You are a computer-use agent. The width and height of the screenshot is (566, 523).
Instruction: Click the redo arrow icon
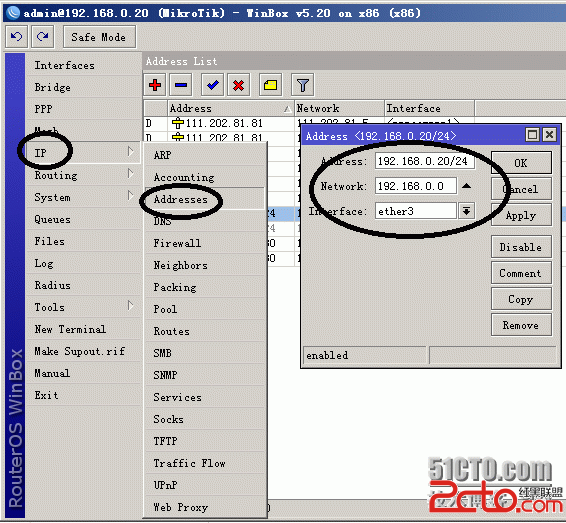click(43, 36)
